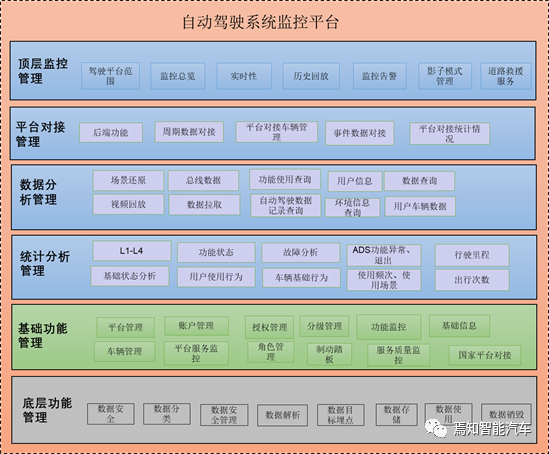549x454 pixels.
Task: Select the 统计分析管理 section label
Action: point(45,264)
